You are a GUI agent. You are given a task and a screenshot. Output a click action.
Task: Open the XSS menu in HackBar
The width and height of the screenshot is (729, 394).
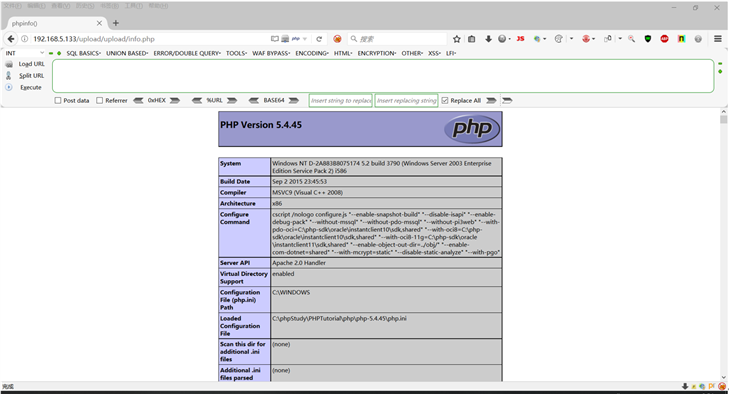pos(434,53)
